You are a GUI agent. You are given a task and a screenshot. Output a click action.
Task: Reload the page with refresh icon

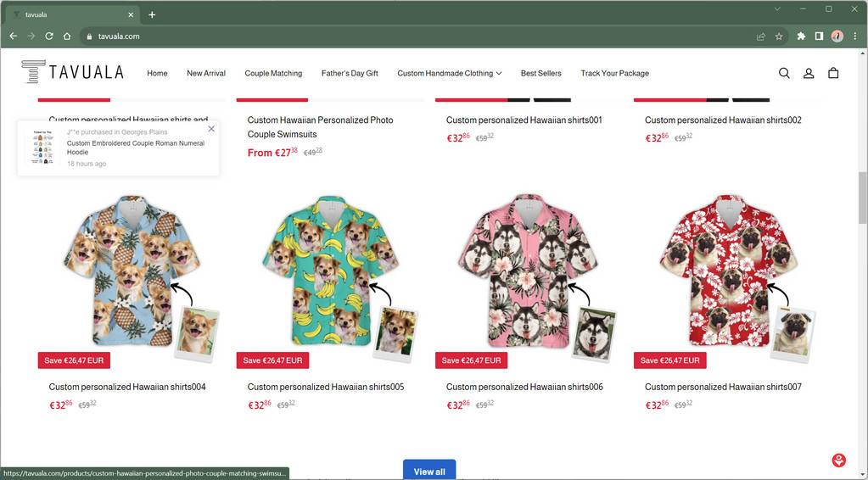[48, 36]
